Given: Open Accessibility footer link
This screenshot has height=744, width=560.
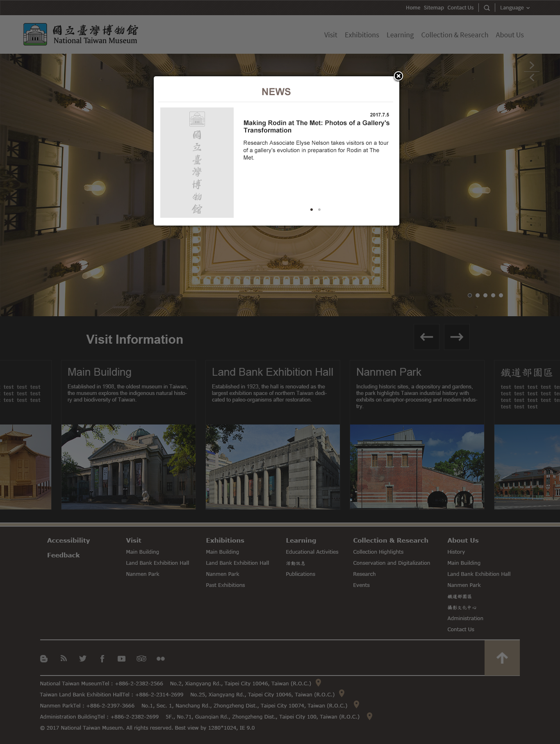Looking at the screenshot, I should coord(68,541).
